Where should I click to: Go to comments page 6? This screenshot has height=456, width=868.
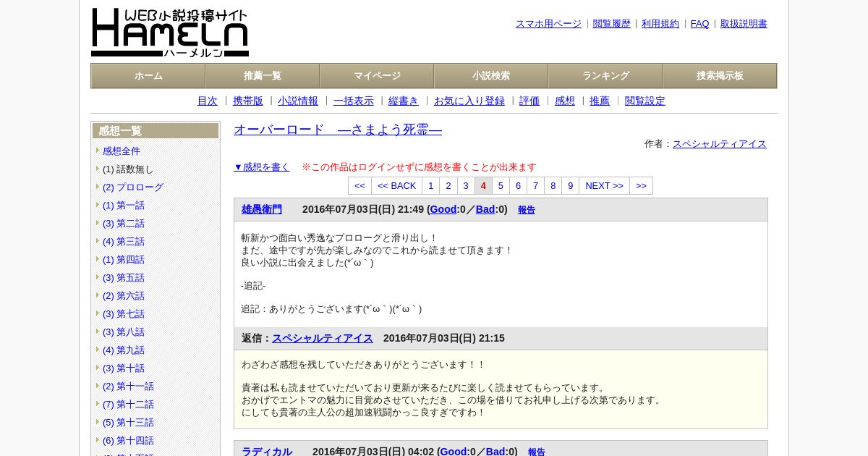[518, 186]
